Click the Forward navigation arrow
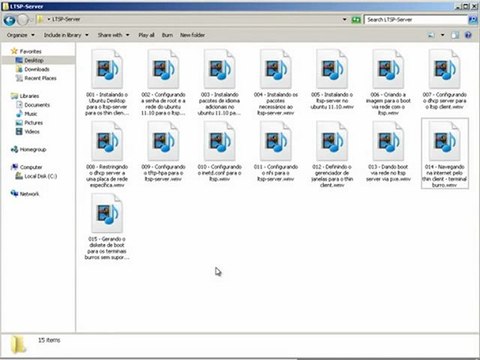 point(23,20)
